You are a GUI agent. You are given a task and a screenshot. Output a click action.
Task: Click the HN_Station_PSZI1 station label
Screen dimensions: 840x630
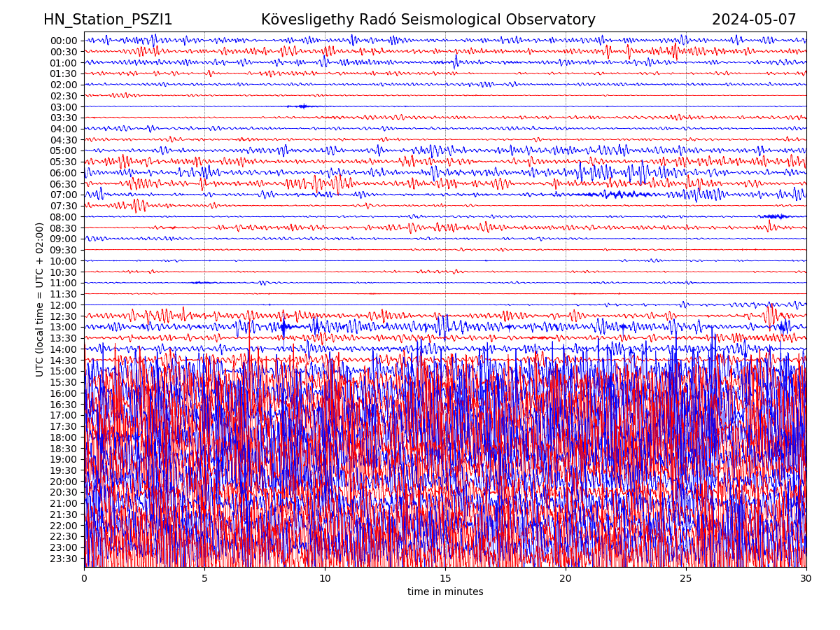[x=108, y=20]
